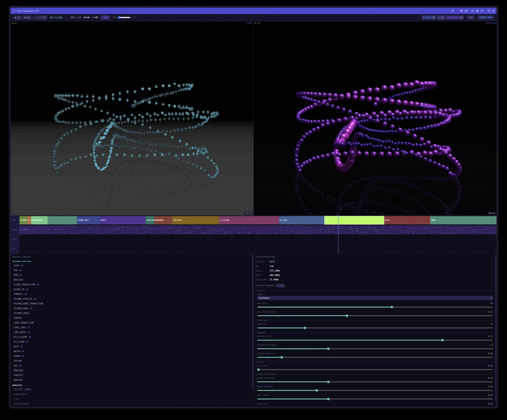The image size is (507, 420).
Task: Select U2E in effect library
Action: (16, 366)
